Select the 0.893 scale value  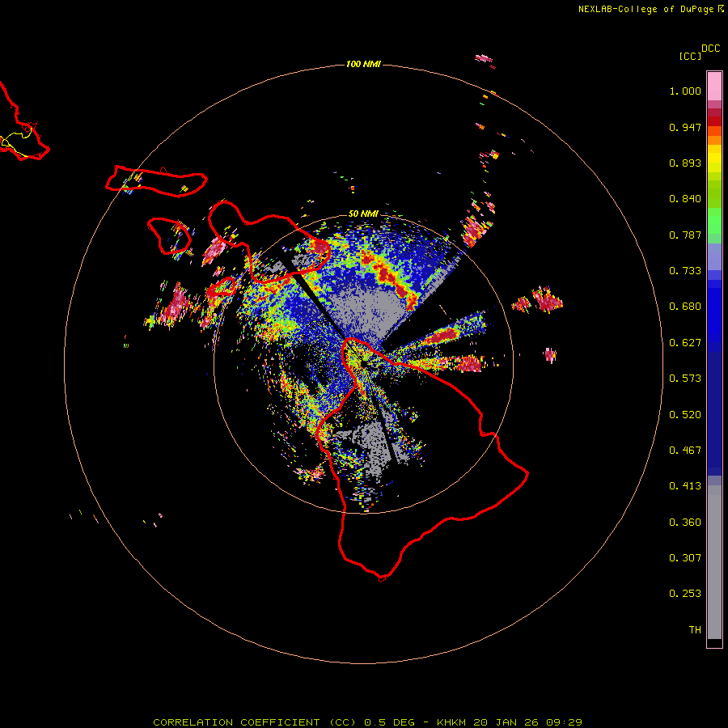[x=685, y=163]
